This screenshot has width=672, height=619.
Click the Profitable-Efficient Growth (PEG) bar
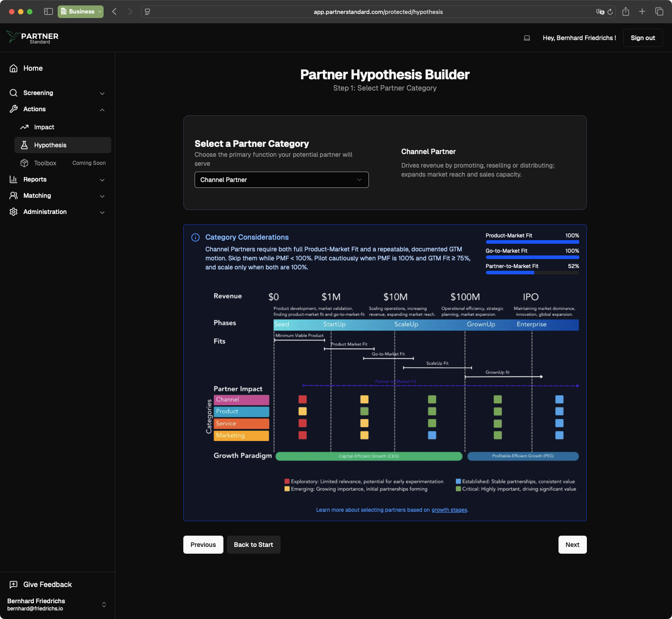(x=523, y=456)
